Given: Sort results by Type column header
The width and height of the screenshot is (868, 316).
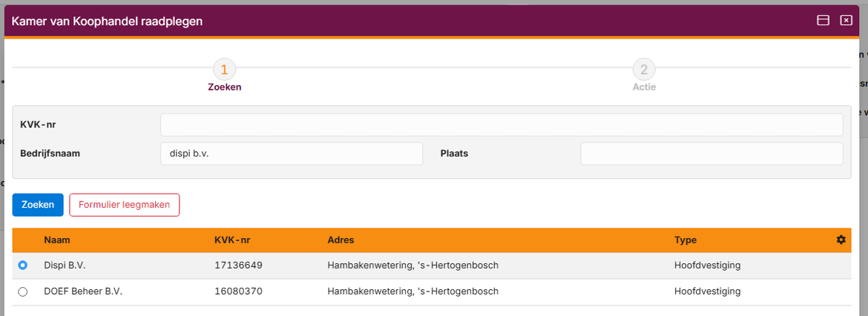Looking at the screenshot, I should 685,240.
